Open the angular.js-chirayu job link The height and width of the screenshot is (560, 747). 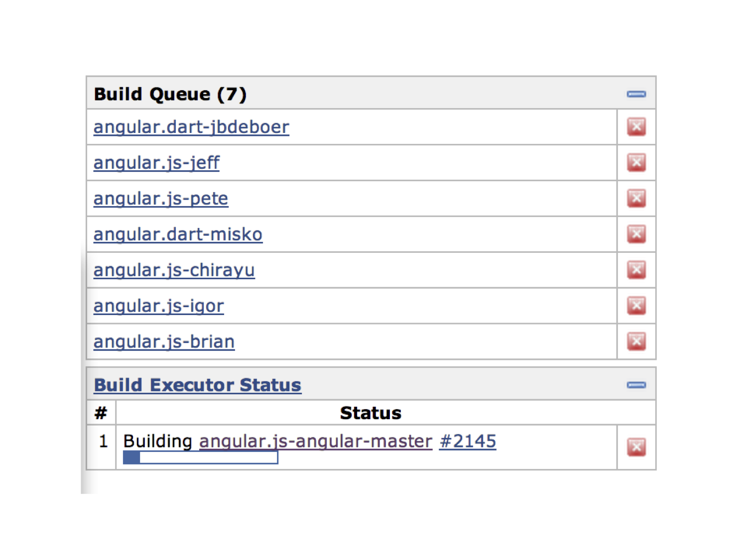(174, 271)
